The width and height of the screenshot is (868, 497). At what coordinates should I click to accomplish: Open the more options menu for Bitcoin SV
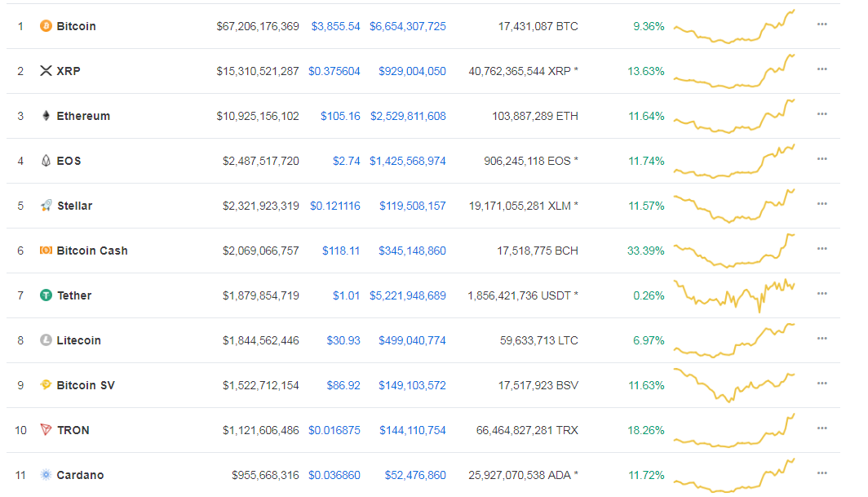[822, 384]
